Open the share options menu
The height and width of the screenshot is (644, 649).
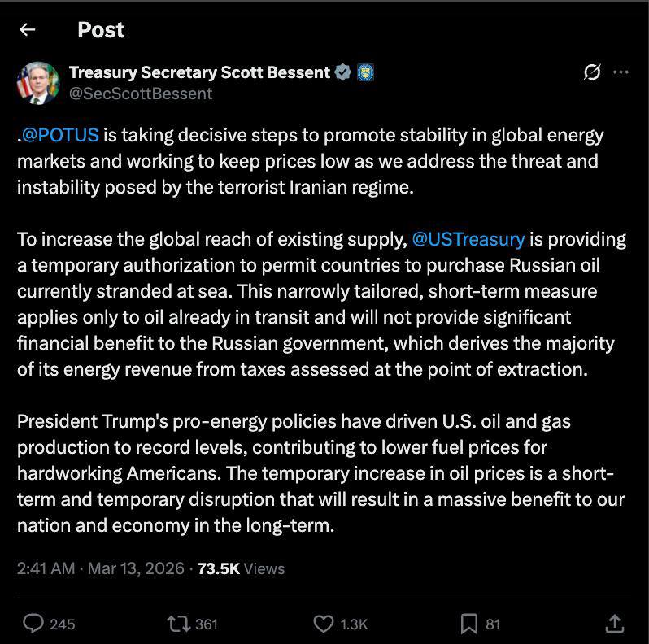coord(615,624)
